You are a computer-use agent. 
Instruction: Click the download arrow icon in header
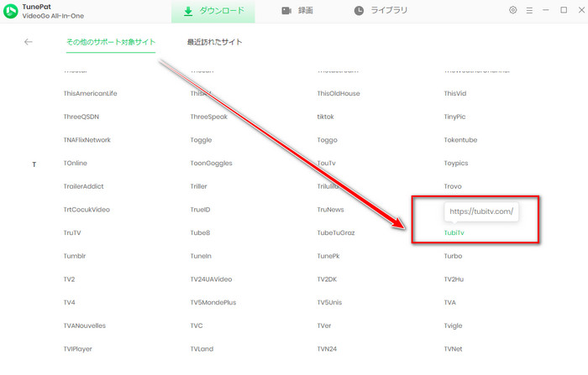tap(188, 11)
